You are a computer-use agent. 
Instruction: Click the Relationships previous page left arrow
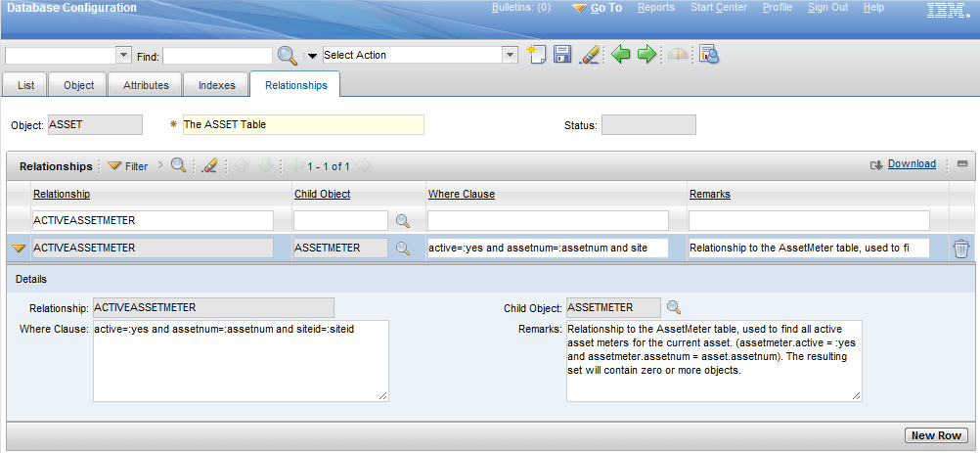[297, 166]
